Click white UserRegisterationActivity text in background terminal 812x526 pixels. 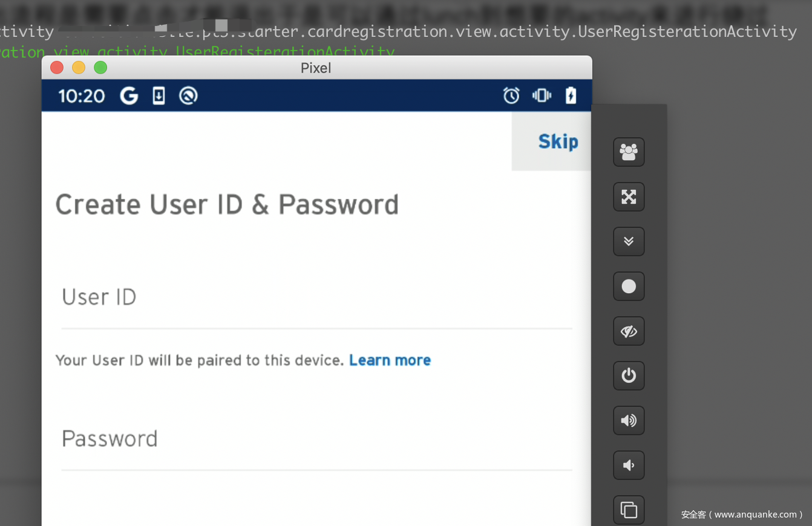[x=687, y=31]
